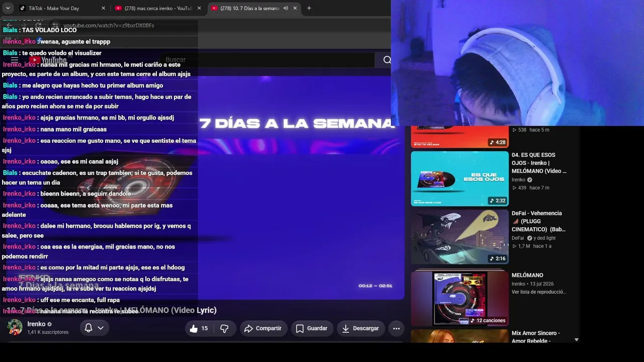Close the '7 Días a la semana' tab
644x362 pixels.
coord(295,8)
